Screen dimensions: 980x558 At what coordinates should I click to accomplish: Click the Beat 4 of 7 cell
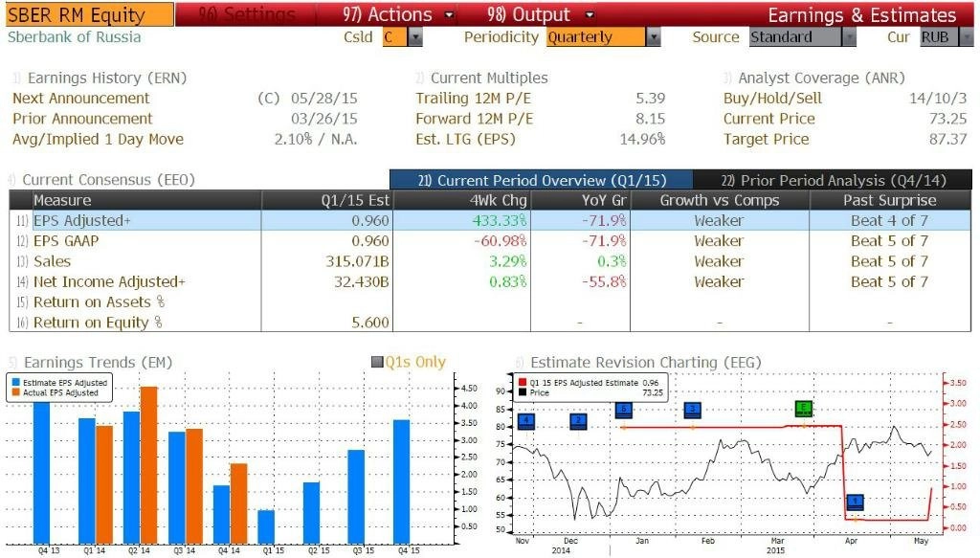889,220
